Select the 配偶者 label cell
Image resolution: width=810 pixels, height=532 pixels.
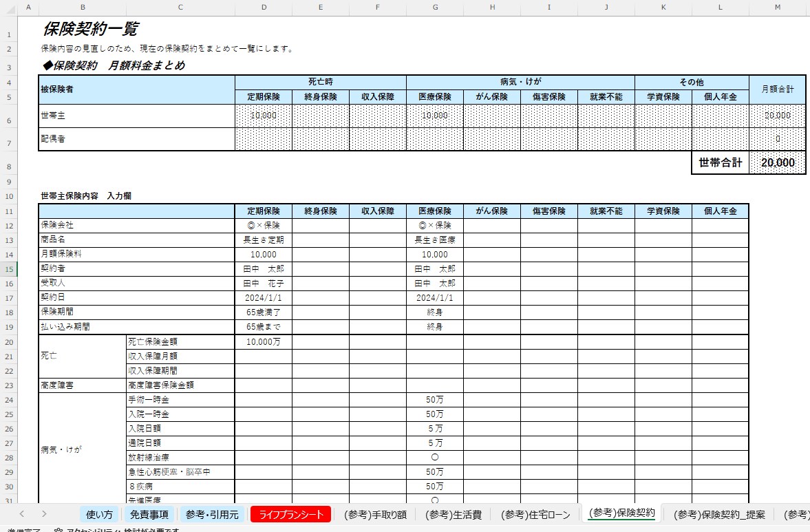(x=137, y=139)
